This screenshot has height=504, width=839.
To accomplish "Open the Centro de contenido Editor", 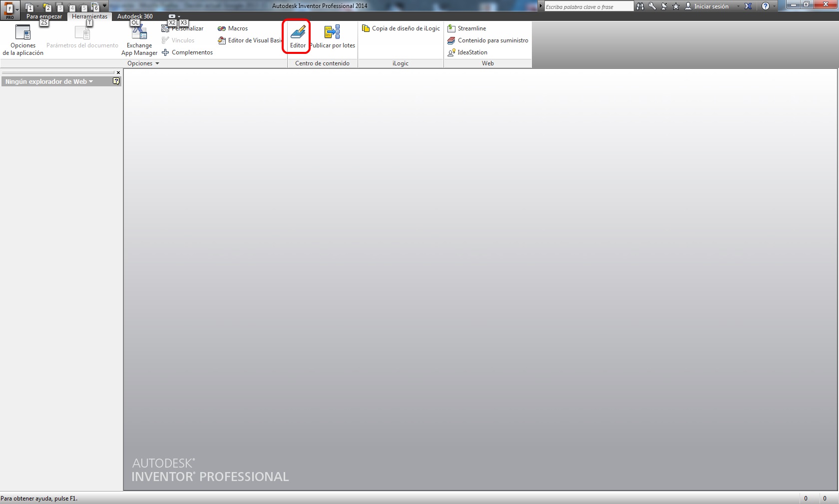I will click(298, 36).
